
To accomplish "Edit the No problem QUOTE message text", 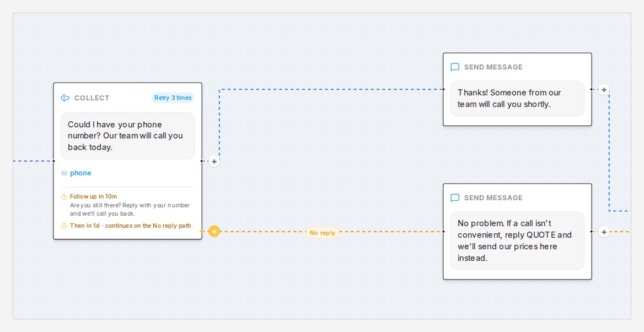I will click(517, 241).
